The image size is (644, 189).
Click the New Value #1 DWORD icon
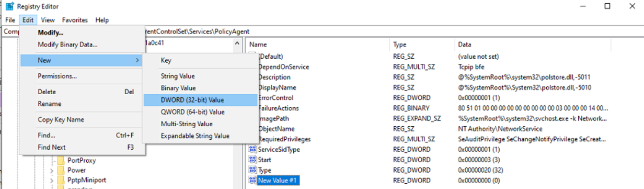click(253, 181)
